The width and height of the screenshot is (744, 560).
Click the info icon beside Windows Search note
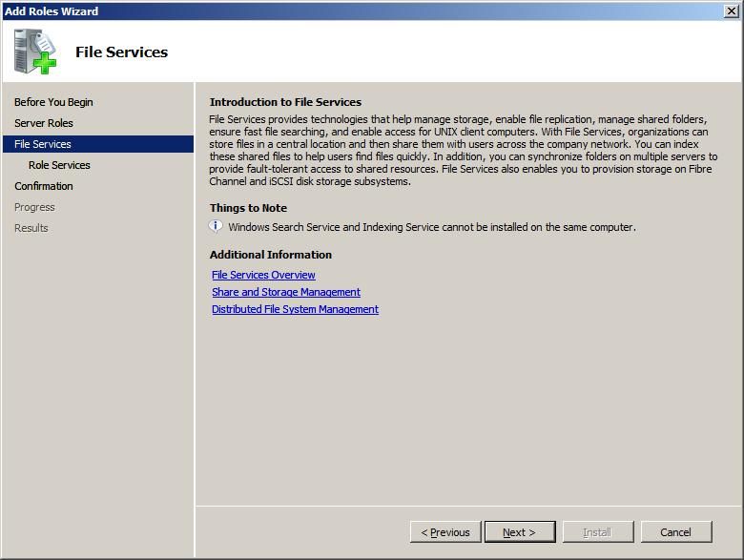point(216,226)
